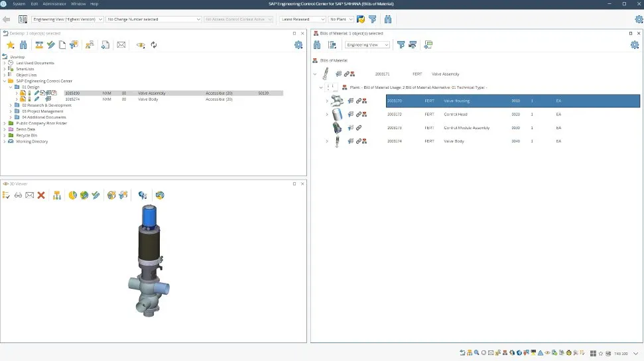Open the global gear settings at top right
The height and width of the screenshot is (361, 644).
coord(639,19)
